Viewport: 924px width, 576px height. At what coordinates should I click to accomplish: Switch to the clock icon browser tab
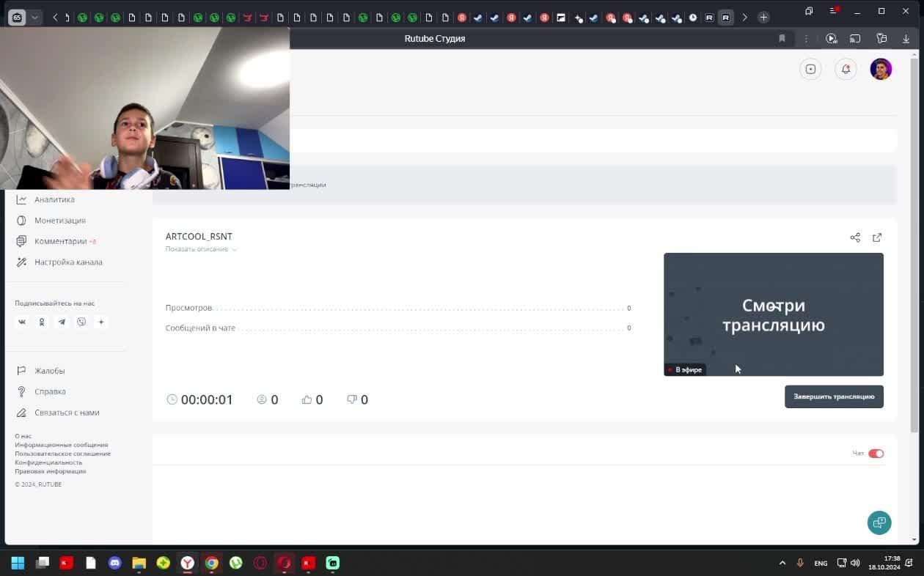point(693,17)
